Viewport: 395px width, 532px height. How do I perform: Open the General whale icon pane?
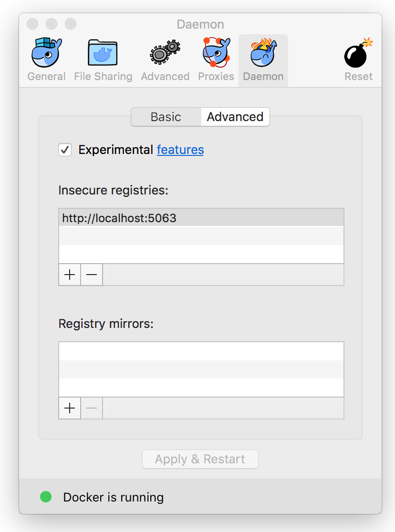click(x=46, y=53)
